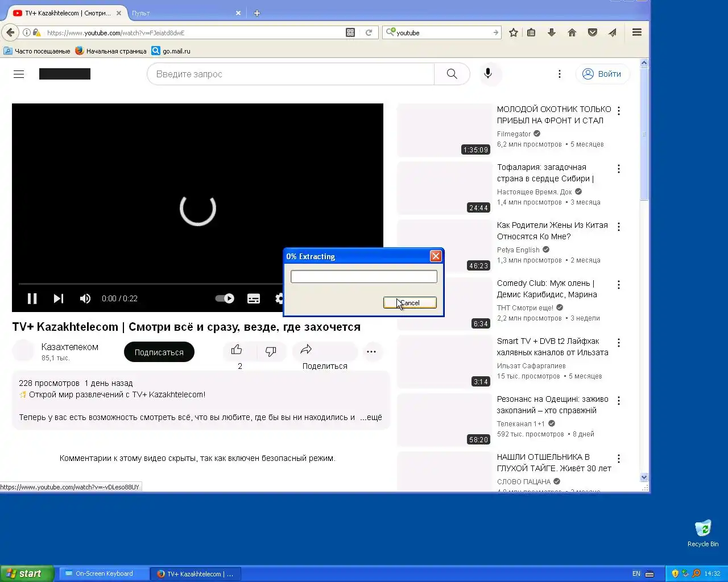Viewport: 728px width, 582px height.
Task: Open the Казахтелеком channel link
Action: pyautogui.click(x=70, y=347)
